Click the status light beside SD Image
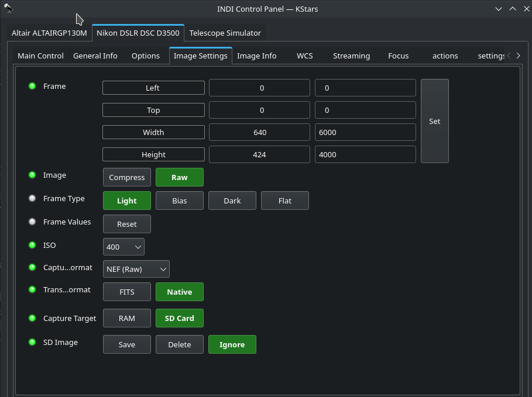The height and width of the screenshot is (397, 532). click(x=32, y=342)
